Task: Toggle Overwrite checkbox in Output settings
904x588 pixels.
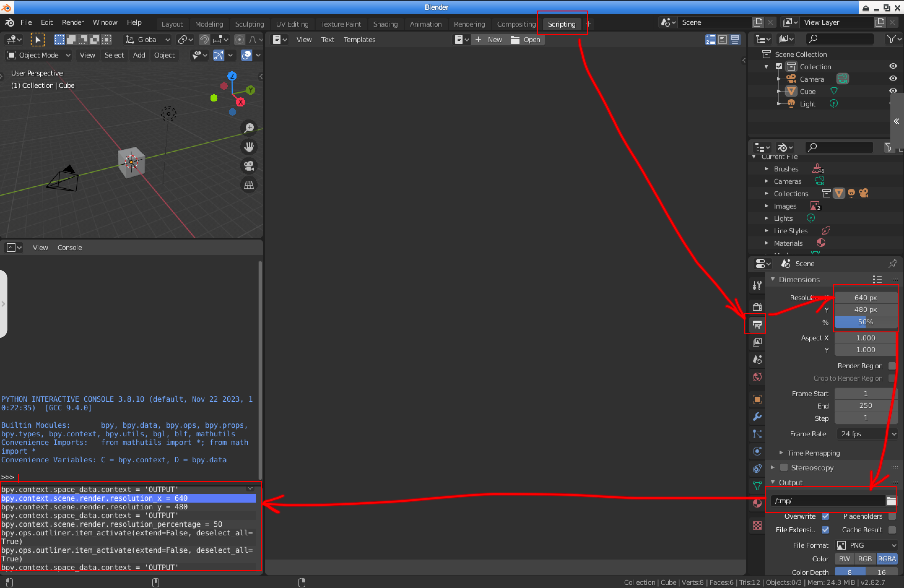Action: (x=823, y=516)
